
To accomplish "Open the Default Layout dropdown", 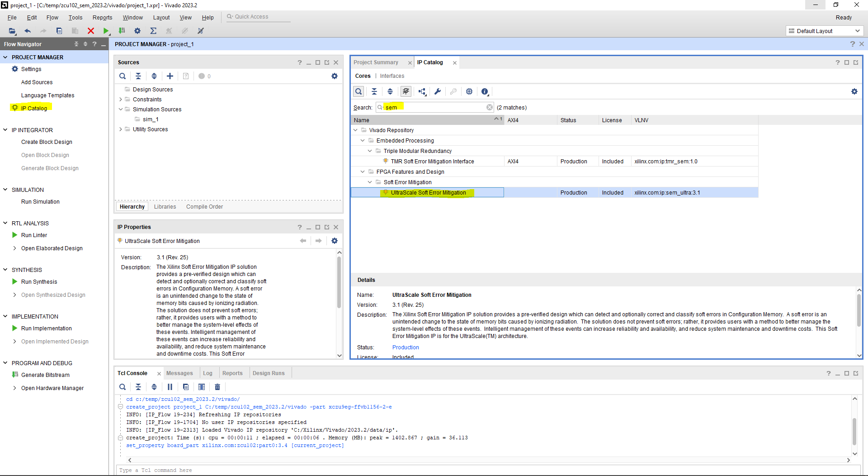I will pos(824,31).
